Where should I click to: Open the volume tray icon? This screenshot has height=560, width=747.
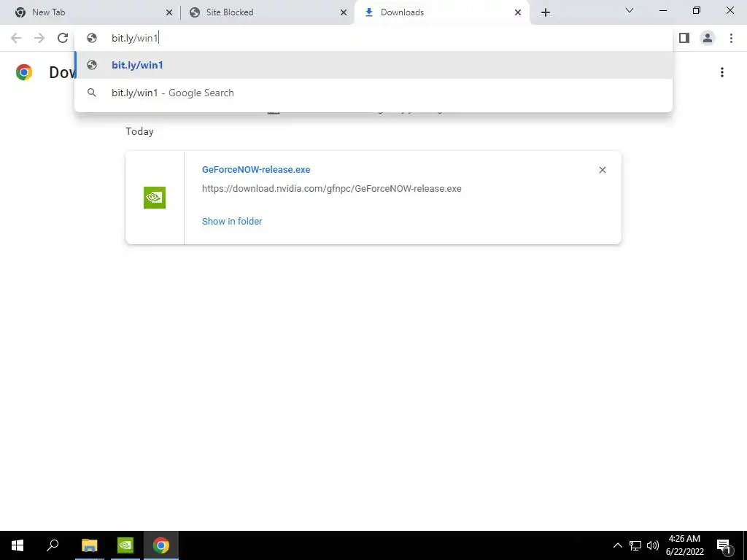(x=653, y=545)
